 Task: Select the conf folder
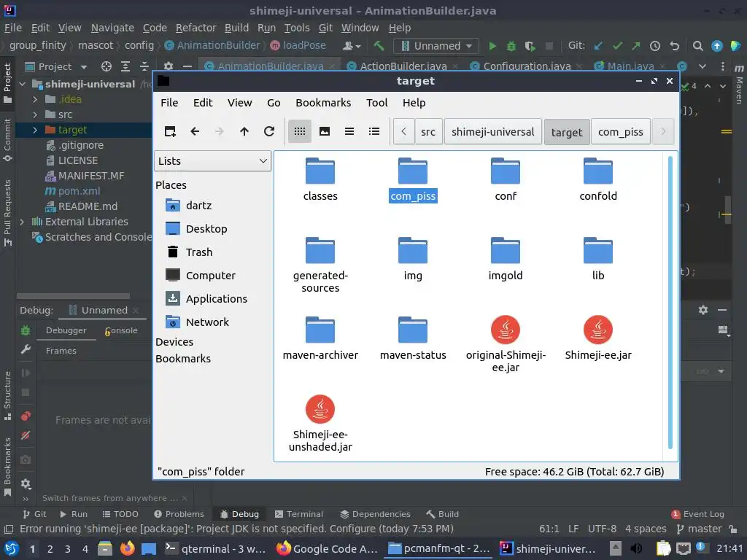coord(506,179)
